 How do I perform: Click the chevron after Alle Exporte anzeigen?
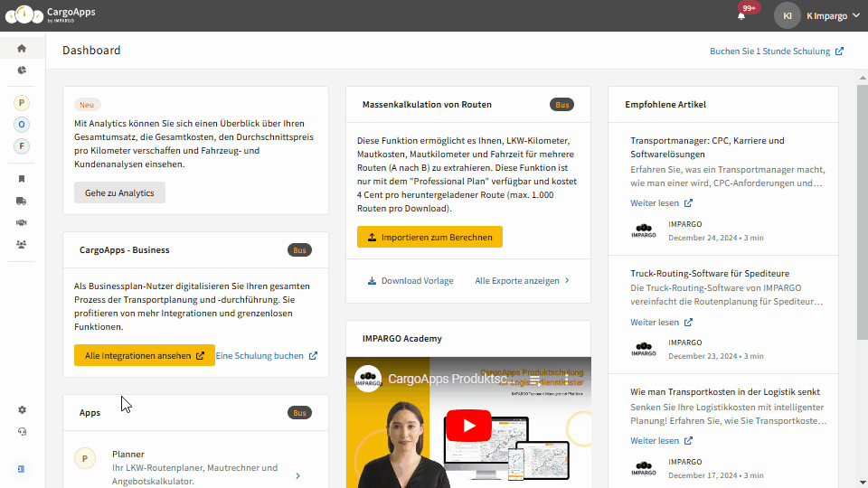[567, 280]
